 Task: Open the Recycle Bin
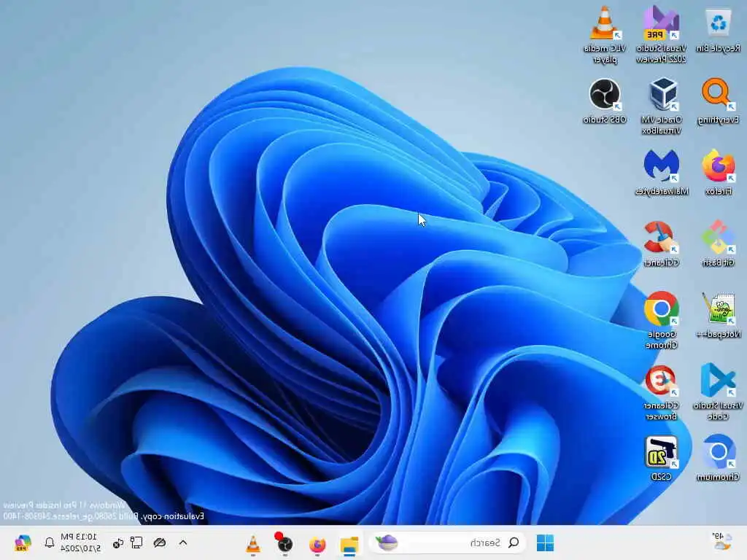click(718, 29)
